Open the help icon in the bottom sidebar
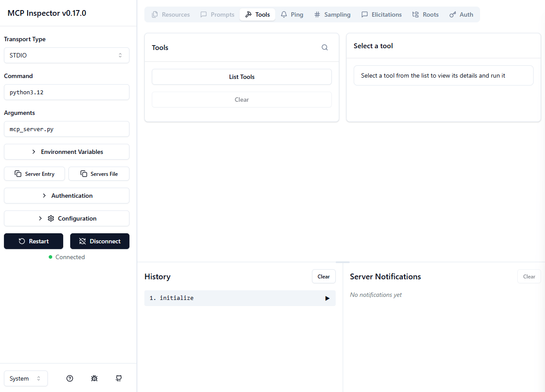This screenshot has width=545, height=392. (x=70, y=378)
